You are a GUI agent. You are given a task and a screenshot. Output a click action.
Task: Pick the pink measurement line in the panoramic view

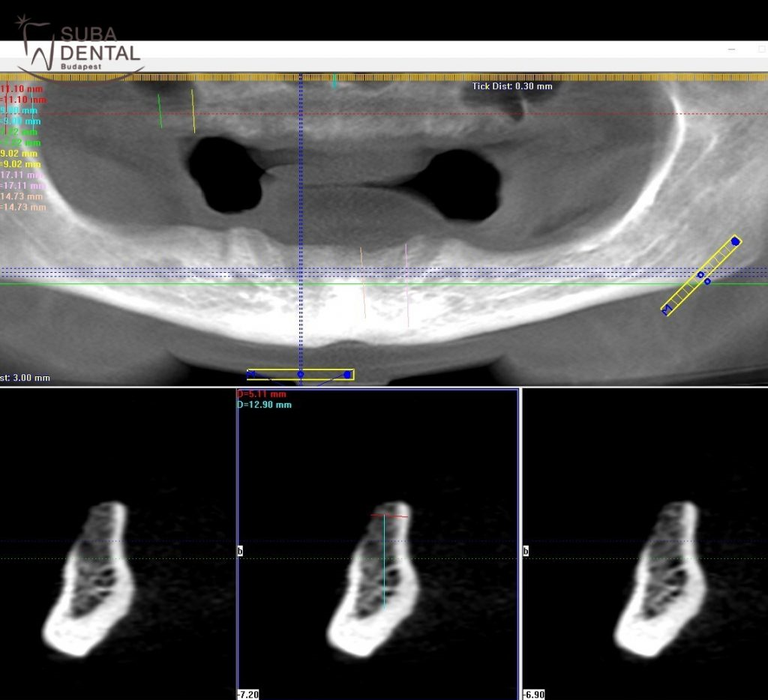406,285
